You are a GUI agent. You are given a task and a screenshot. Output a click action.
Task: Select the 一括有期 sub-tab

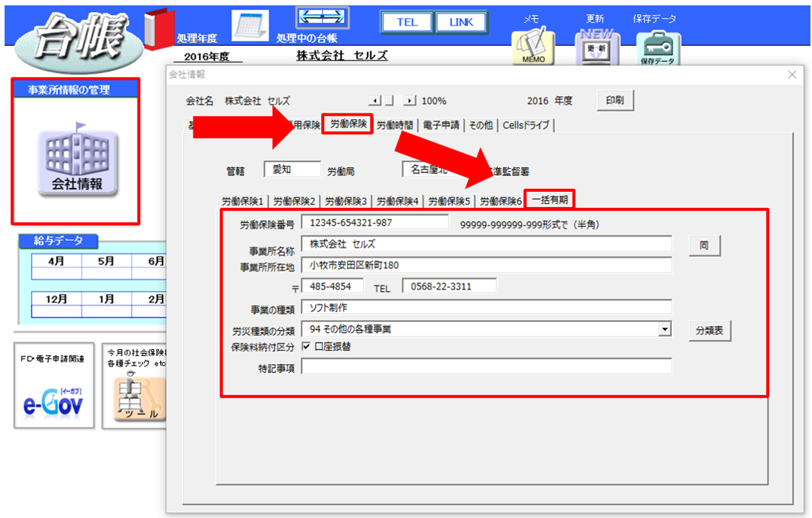550,200
